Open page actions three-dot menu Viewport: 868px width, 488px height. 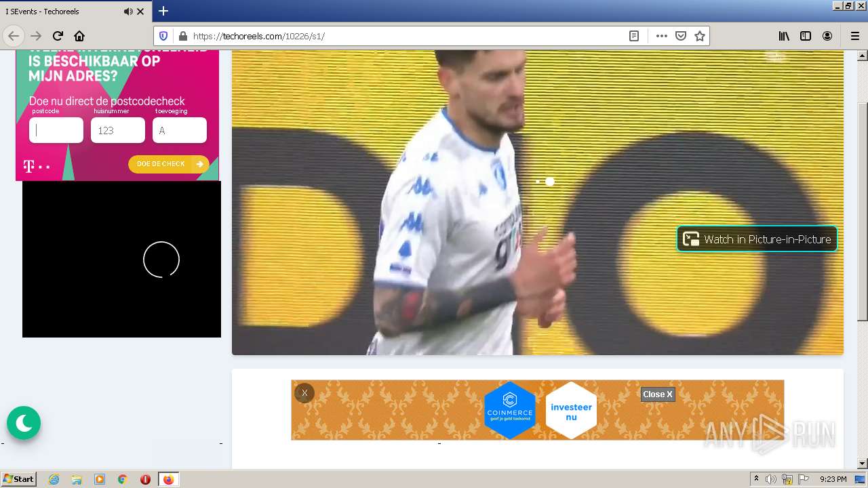coord(662,36)
